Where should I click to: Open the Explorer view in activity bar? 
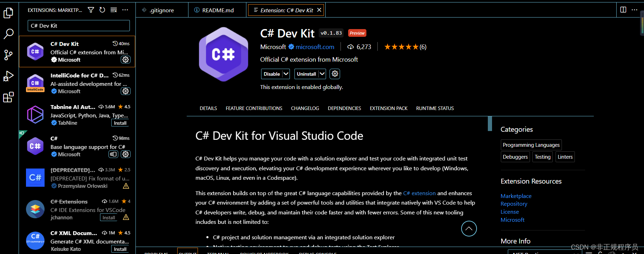(8, 13)
